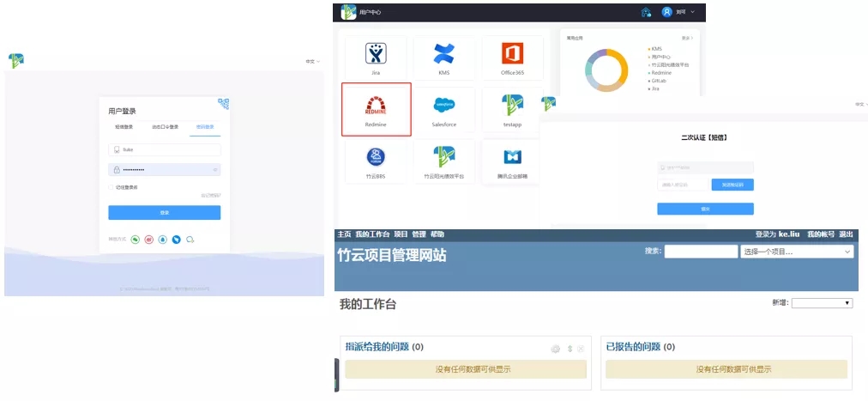Click the Redmine legend entry in chart

[660, 72]
